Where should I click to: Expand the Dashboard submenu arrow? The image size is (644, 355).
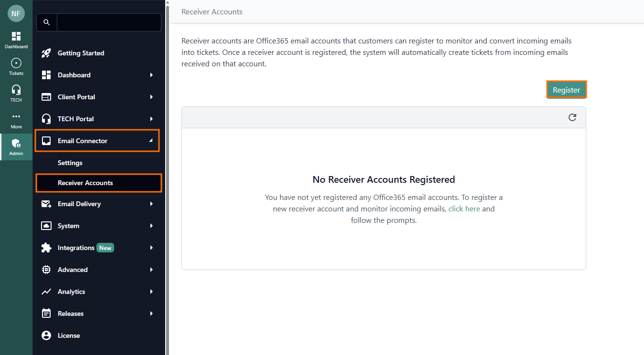tap(151, 75)
